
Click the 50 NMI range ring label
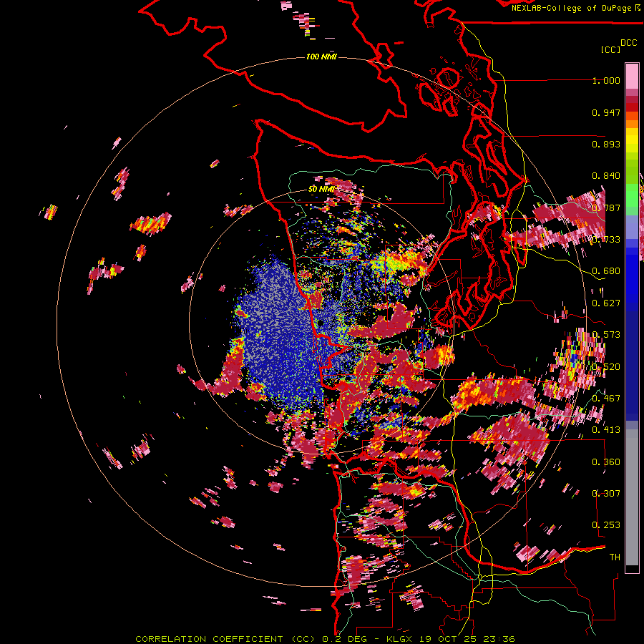[321, 189]
